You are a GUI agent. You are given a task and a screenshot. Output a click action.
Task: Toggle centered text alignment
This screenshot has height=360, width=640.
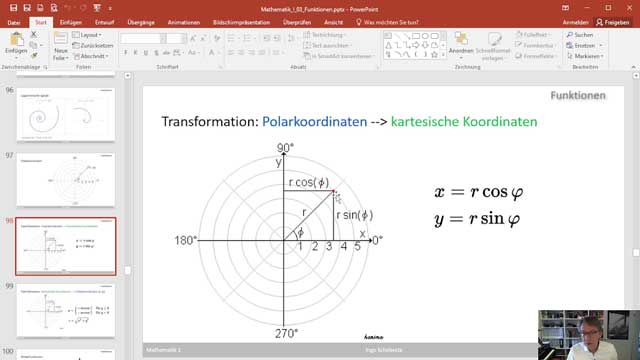(241, 53)
